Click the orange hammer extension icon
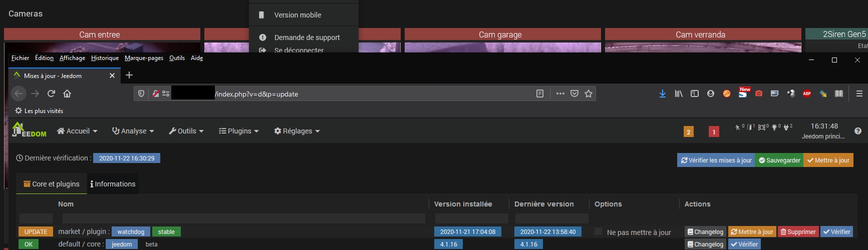 pyautogui.click(x=726, y=93)
